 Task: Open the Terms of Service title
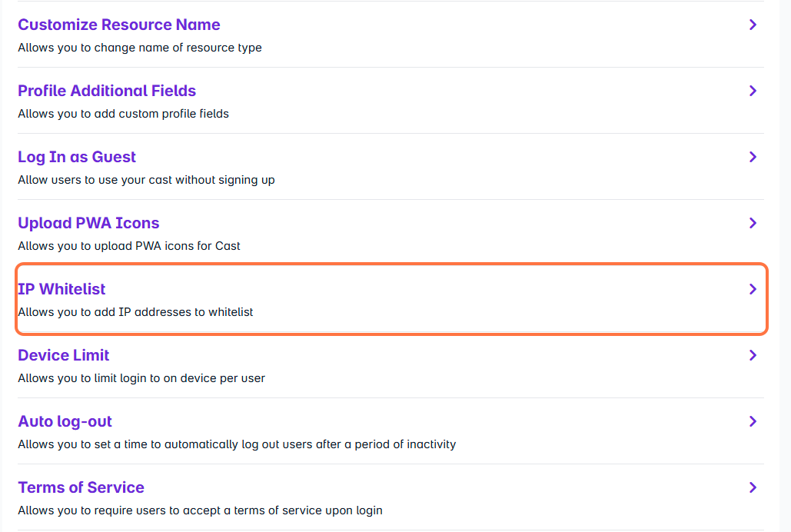point(81,487)
